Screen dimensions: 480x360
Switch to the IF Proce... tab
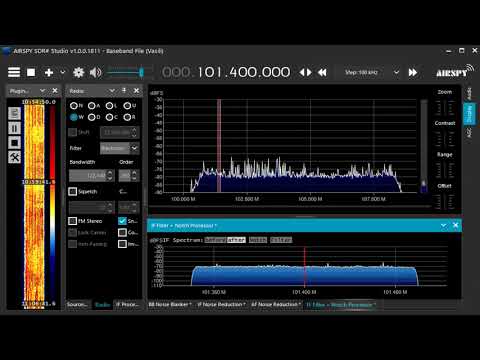coord(127,304)
